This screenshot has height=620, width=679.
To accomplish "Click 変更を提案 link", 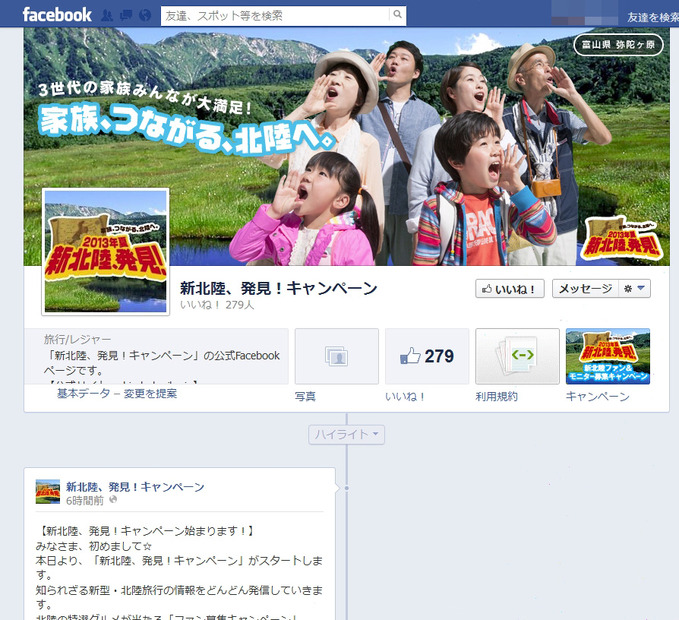I will pyautogui.click(x=150, y=394).
